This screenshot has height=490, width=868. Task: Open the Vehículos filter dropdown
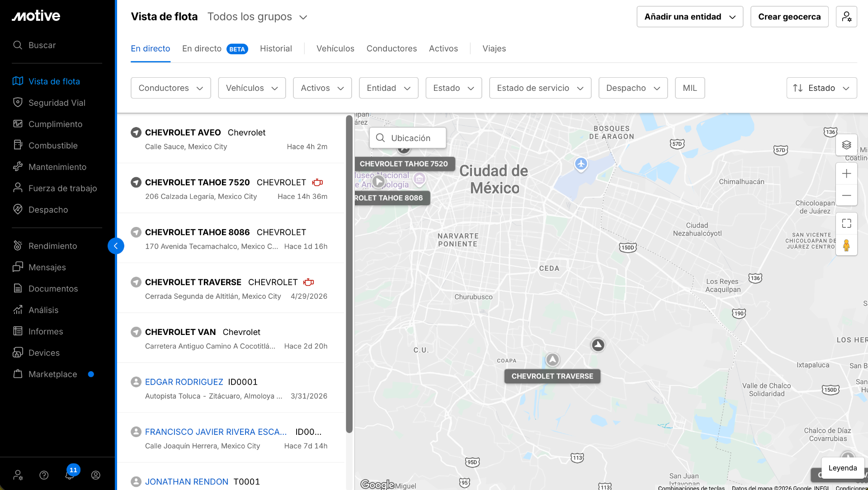pos(252,88)
